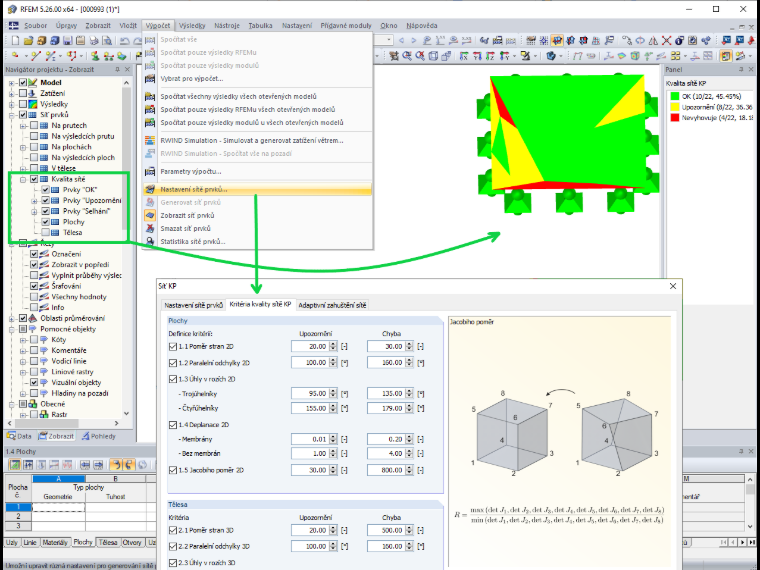
Task: Toggle the Prvky "OK" checkbox
Action: tap(45, 190)
